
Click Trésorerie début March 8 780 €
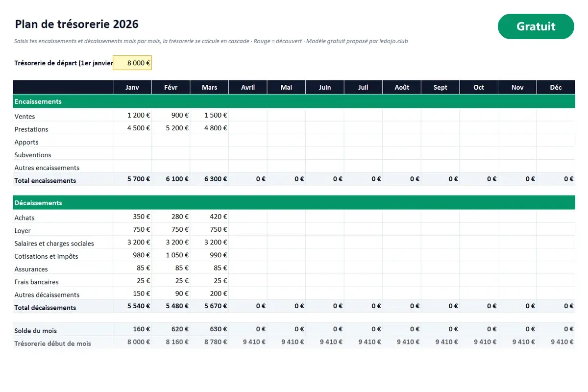(x=209, y=342)
